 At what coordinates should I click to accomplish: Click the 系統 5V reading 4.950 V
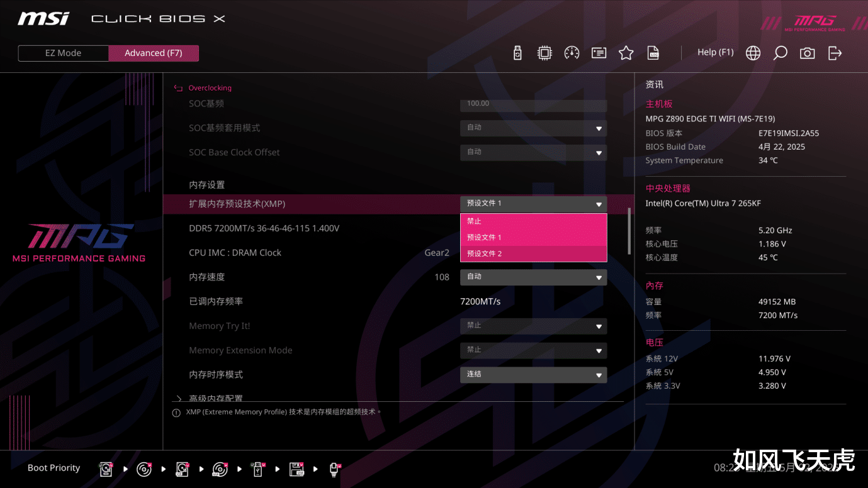[772, 372]
